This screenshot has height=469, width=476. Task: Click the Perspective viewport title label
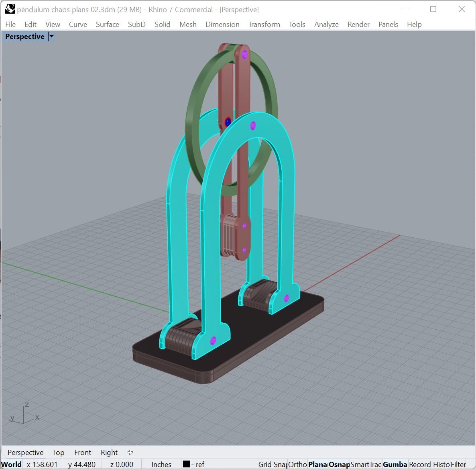[25, 37]
